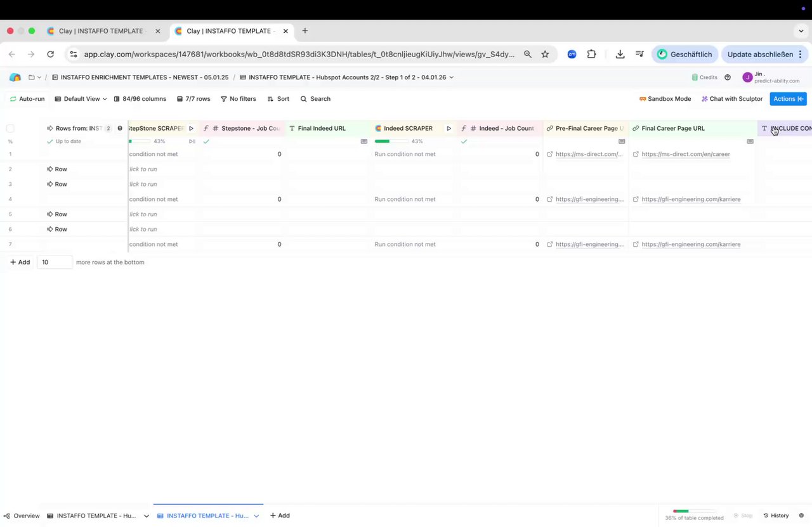Open row 4 gfi-engineering.com/karriere link
Image resolution: width=812 pixels, height=527 pixels.
tap(691, 199)
